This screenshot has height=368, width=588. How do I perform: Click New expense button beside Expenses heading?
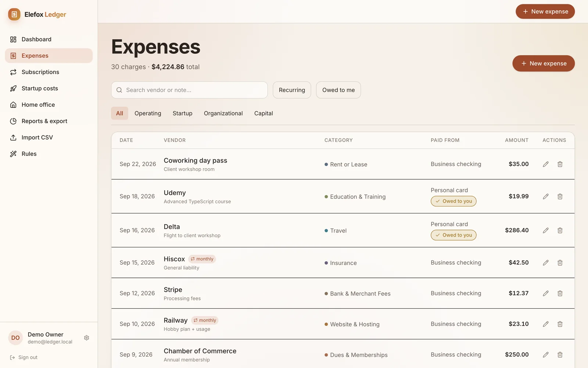point(544,63)
